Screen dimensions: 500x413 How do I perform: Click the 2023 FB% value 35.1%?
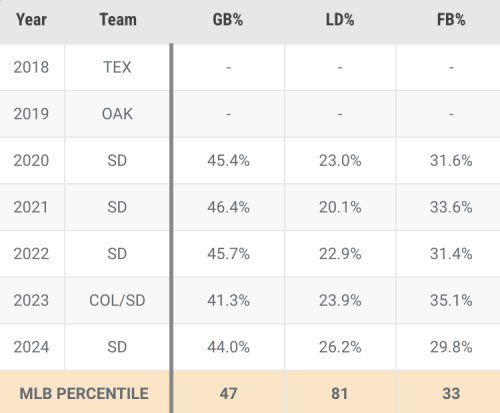[451, 300]
